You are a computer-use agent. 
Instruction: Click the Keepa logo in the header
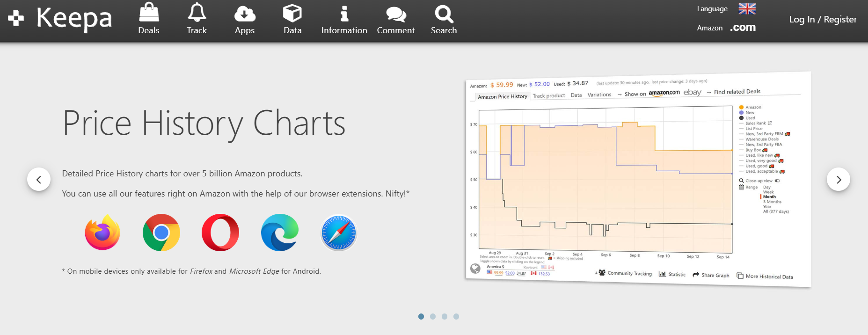point(60,19)
